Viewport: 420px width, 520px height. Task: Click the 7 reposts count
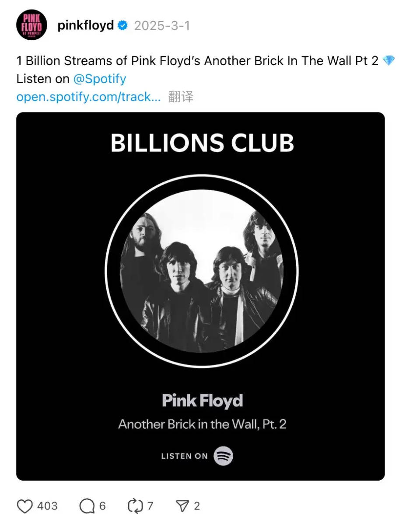pos(150,506)
